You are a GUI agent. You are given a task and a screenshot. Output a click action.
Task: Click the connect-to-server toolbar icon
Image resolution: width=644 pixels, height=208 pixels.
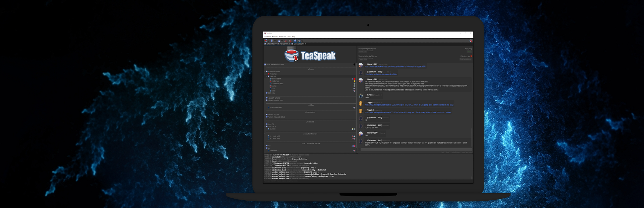[x=266, y=41]
